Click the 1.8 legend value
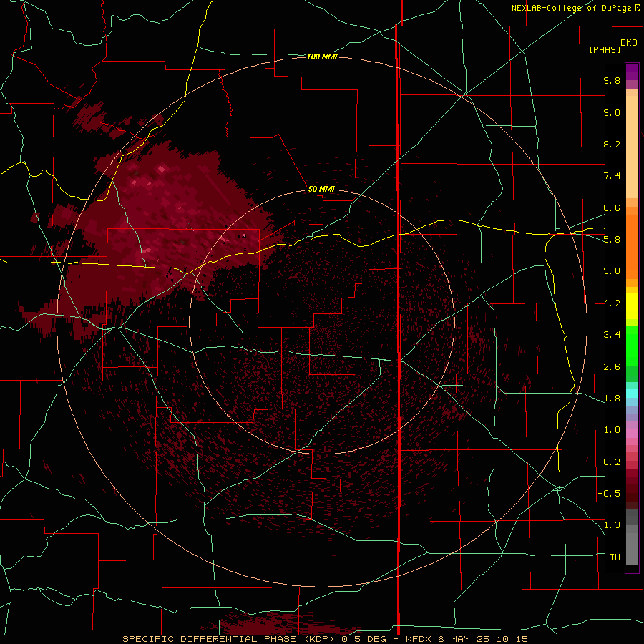Viewport: 644px width, 644px height. tap(612, 399)
